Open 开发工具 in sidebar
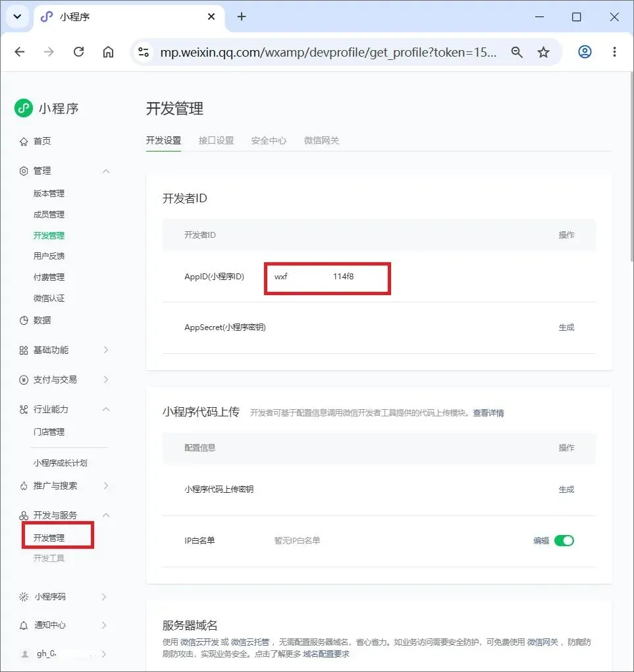The width and height of the screenshot is (634, 672). coord(49,559)
